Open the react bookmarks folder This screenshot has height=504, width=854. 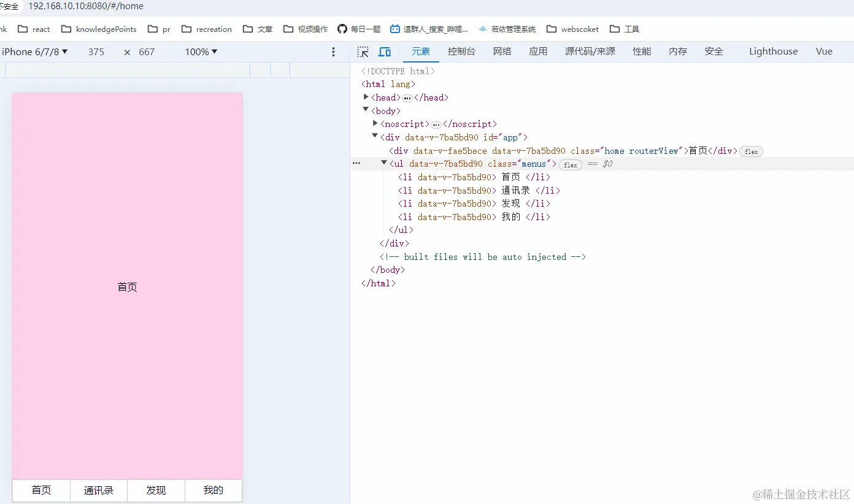(34, 29)
